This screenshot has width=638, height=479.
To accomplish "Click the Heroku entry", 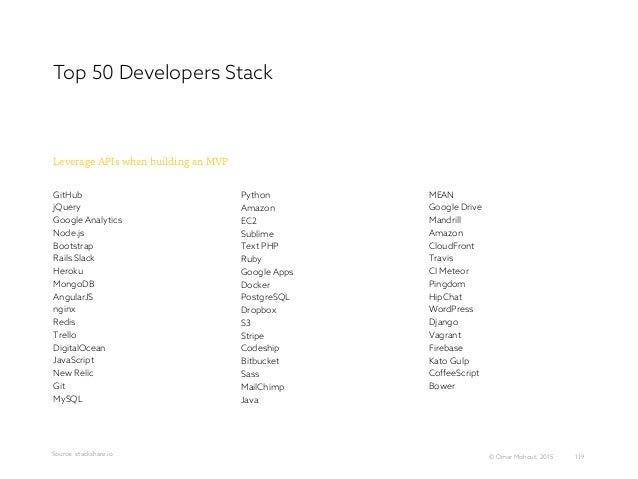I will 68,271.
